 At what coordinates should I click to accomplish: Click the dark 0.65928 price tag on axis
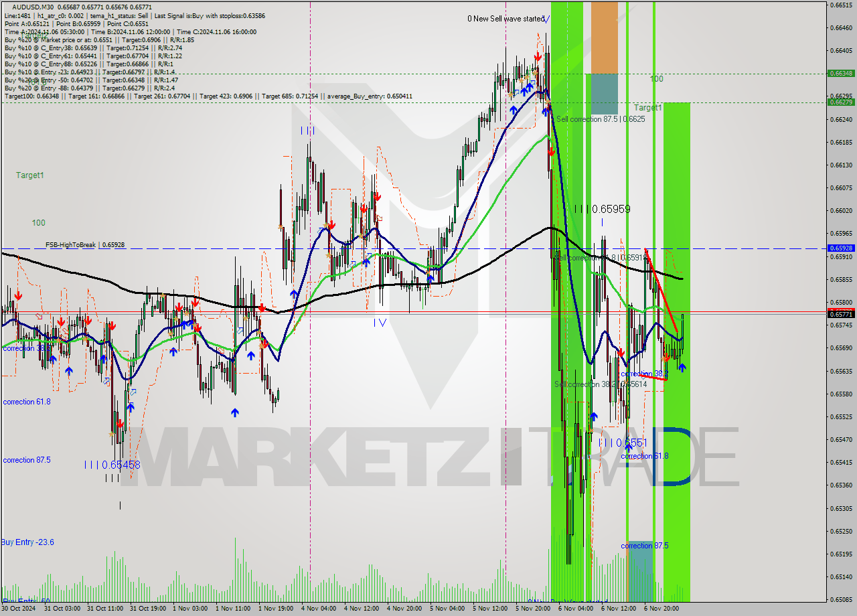(x=841, y=248)
